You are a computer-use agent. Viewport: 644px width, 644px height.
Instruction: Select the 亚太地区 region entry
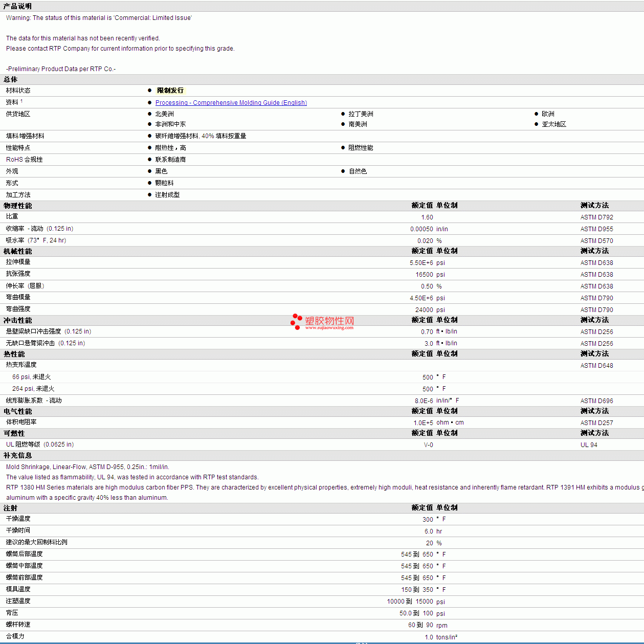(554, 124)
